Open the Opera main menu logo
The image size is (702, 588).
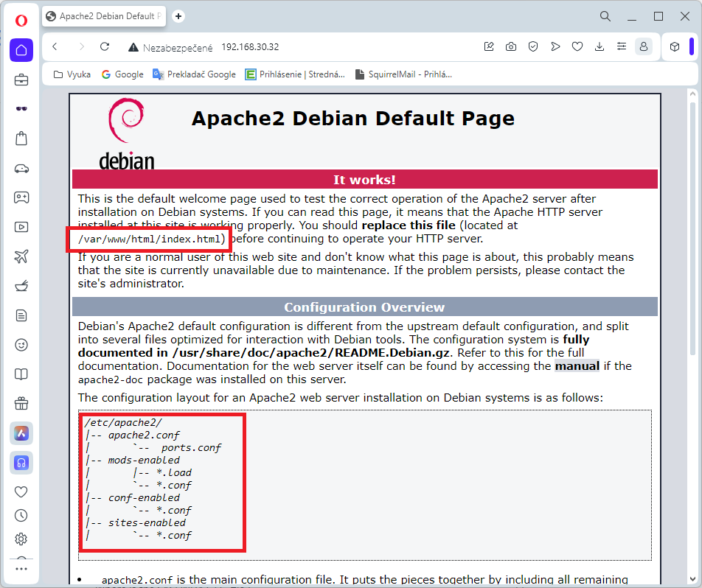21,20
